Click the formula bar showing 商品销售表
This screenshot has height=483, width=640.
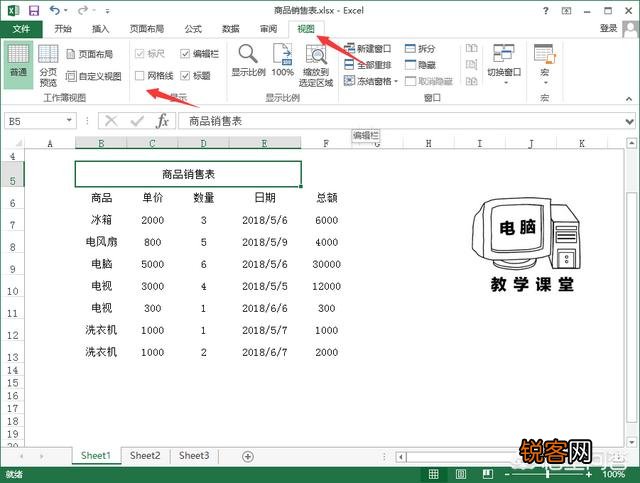point(402,121)
